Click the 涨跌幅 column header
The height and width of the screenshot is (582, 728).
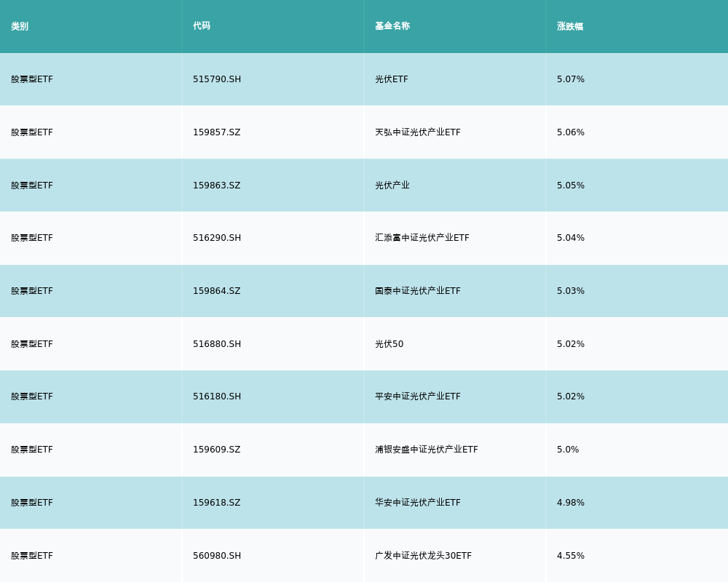570,26
